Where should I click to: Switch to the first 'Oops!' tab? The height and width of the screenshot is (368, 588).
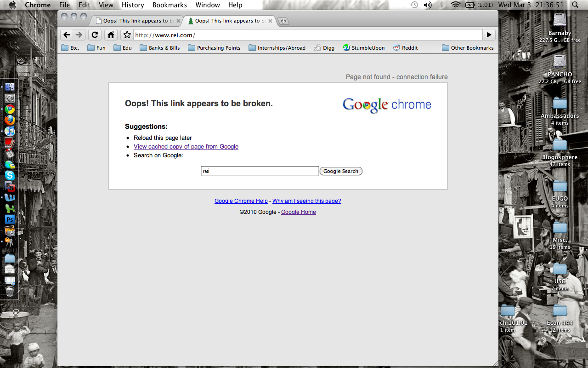[136, 21]
